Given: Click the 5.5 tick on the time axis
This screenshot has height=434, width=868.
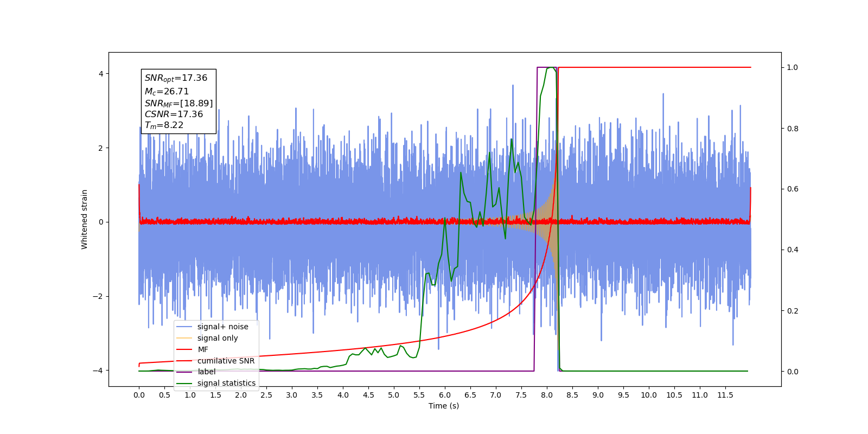Looking at the screenshot, I should [419, 395].
